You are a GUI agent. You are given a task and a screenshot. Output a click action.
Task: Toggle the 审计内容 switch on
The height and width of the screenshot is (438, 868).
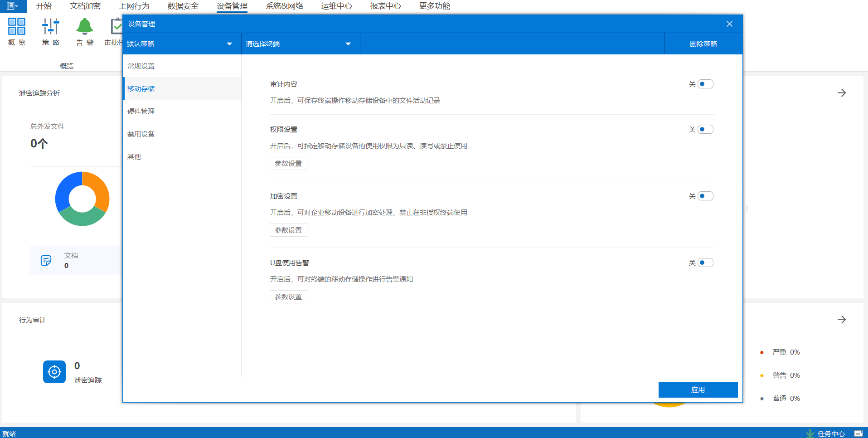point(705,84)
